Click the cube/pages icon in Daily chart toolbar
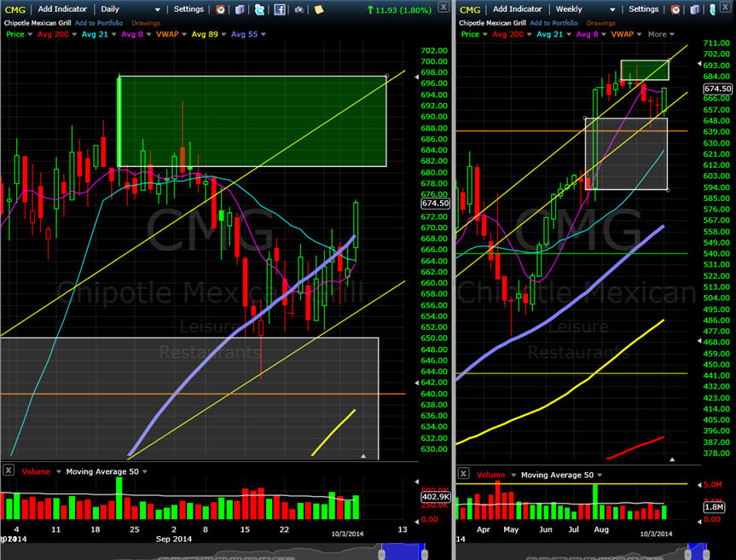736x560 pixels. coord(240,9)
